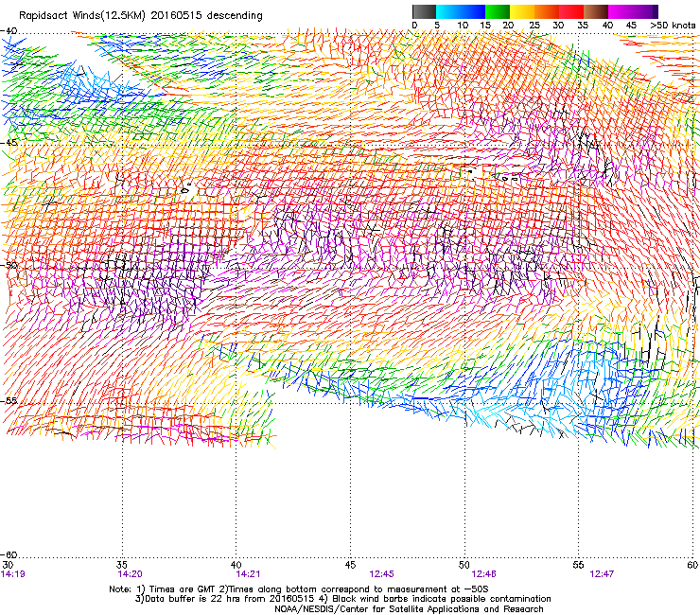Screen dimensions: 700x615
Task: Click the '35' legend scale value
Action: click(x=583, y=26)
